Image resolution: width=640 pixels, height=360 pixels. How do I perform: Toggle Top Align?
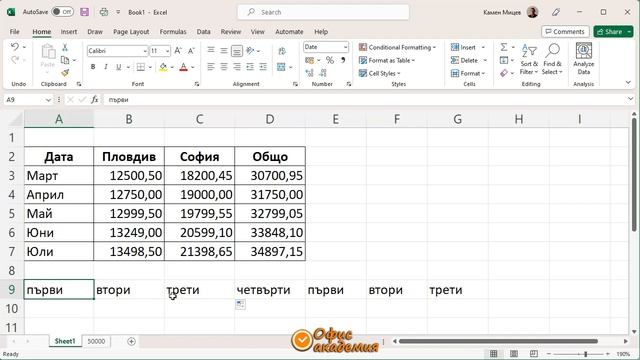[211, 51]
